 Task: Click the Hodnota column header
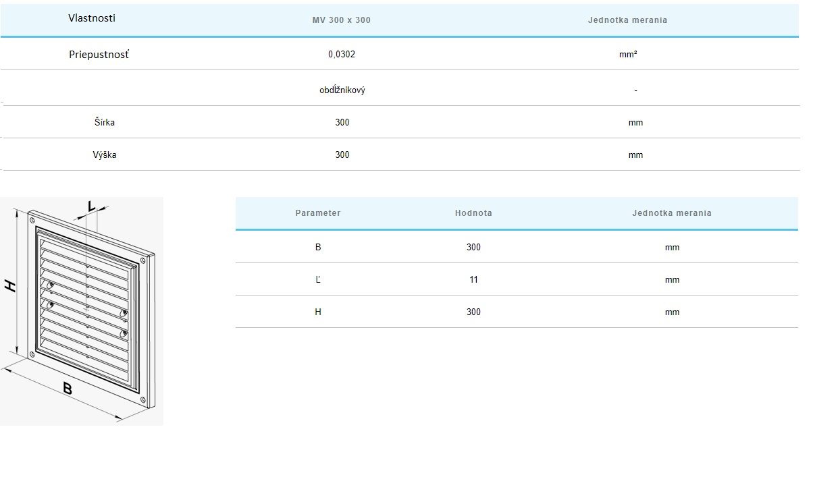coord(473,213)
